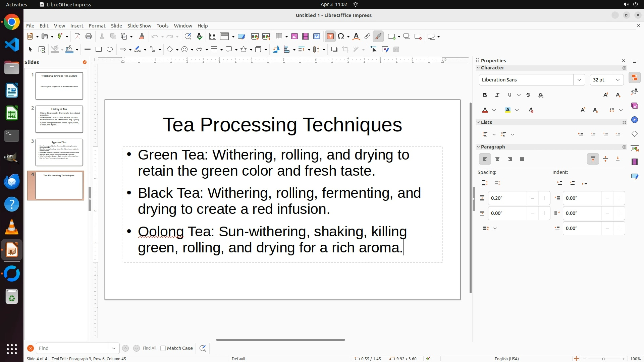Open the Format menu

[x=97, y=26]
